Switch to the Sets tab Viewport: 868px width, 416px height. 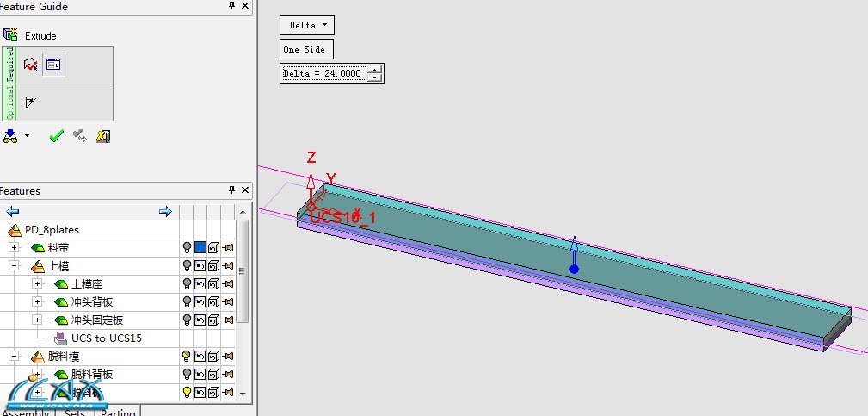pos(75,413)
